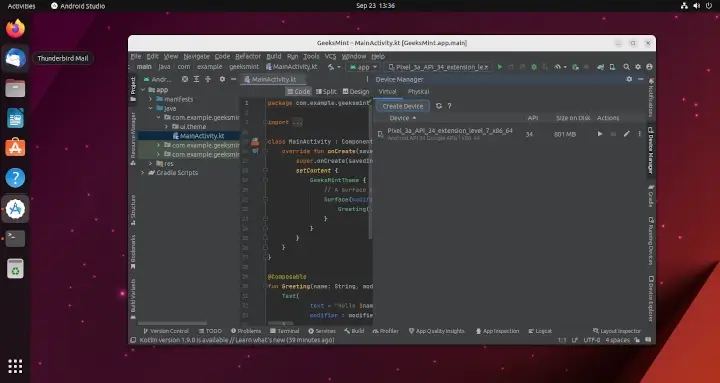Open Terminal from the Ubuntu dock
This screenshot has height=383, width=720.
[15, 238]
